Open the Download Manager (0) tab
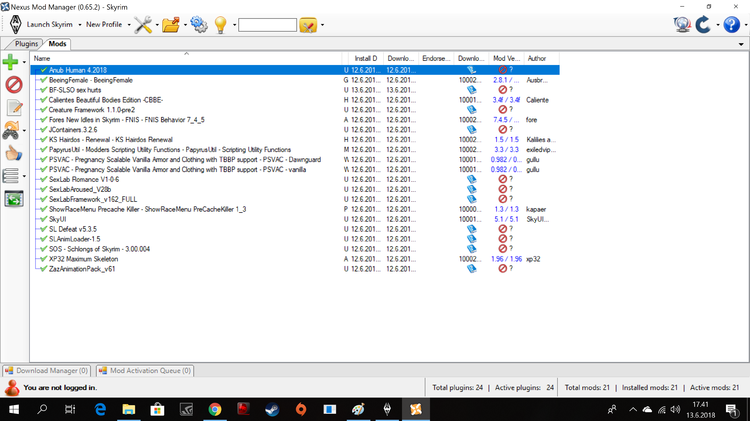750x421 pixels. [46, 371]
